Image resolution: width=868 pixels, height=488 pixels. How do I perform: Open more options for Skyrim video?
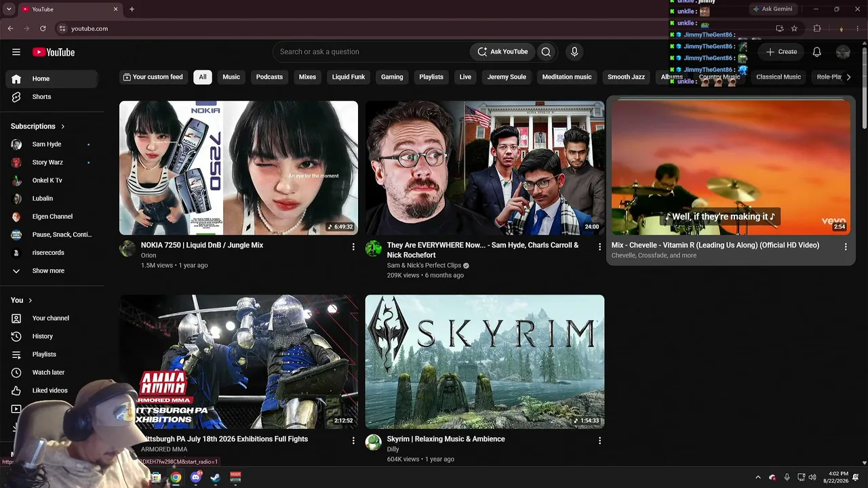click(599, 441)
